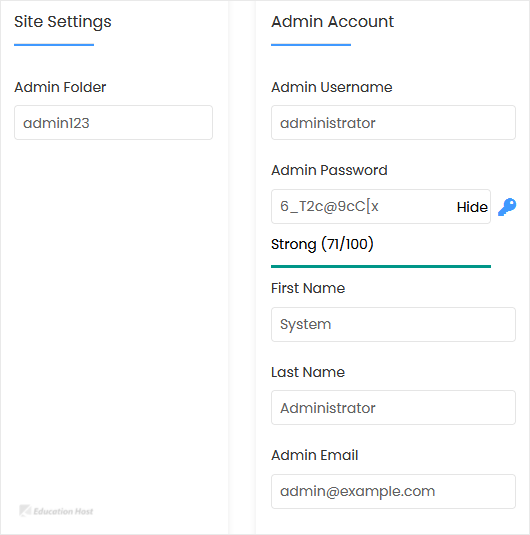Click the Site Settings section heading
Screen dimensions: 530x535
(x=63, y=22)
